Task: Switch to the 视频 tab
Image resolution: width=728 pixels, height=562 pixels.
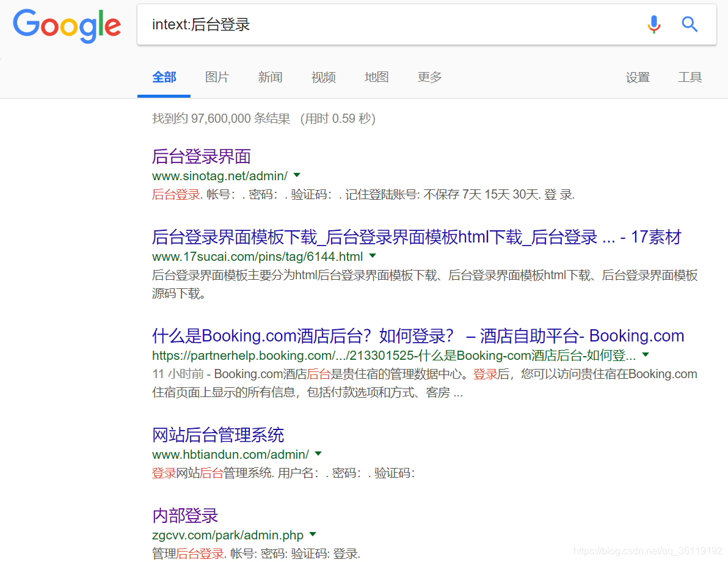Action: [323, 77]
